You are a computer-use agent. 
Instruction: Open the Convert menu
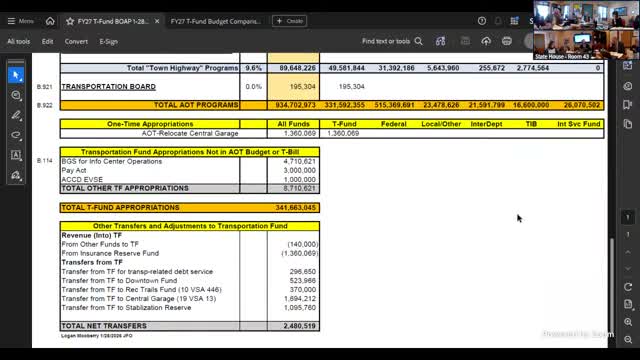coord(76,41)
